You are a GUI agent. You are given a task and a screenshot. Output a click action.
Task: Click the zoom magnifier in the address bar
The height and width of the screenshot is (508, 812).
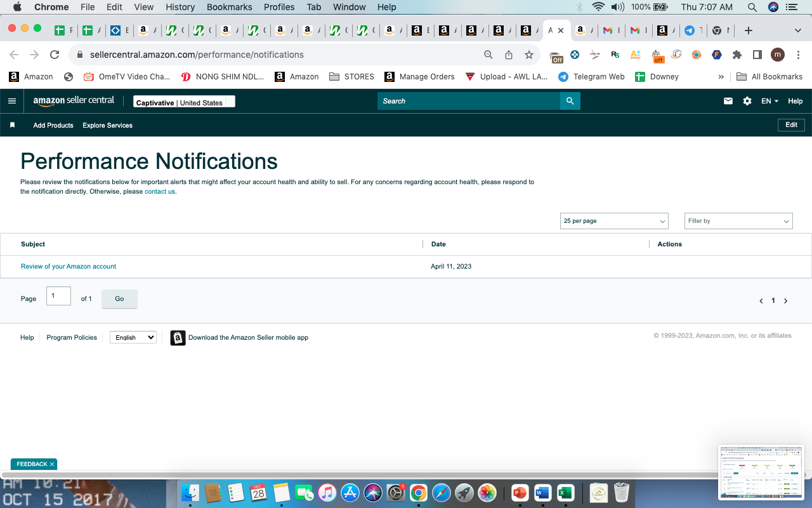pos(488,55)
